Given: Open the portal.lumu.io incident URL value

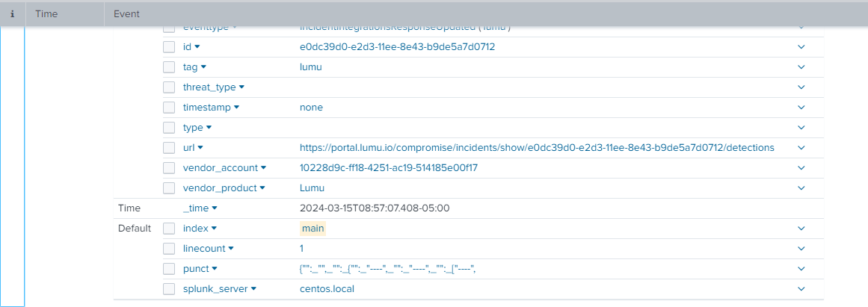Looking at the screenshot, I should point(536,148).
